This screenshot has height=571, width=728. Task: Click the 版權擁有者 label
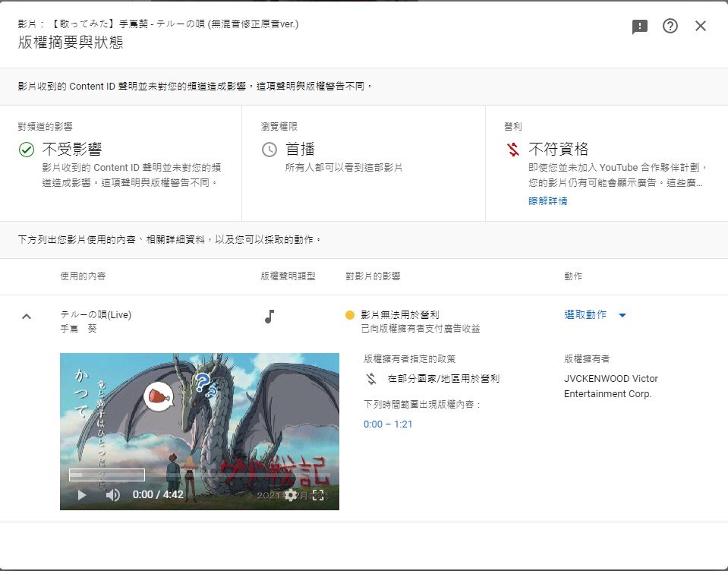coord(587,359)
